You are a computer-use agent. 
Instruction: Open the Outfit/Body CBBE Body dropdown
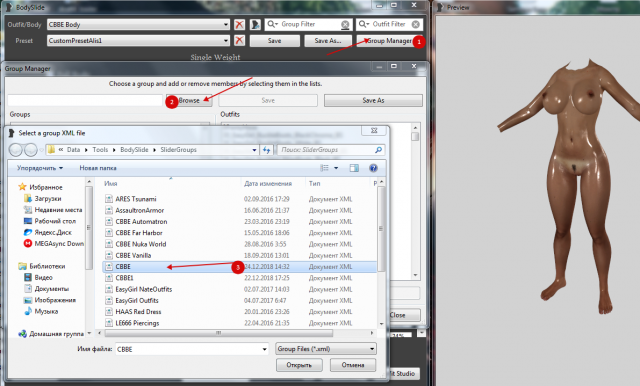click(138, 24)
